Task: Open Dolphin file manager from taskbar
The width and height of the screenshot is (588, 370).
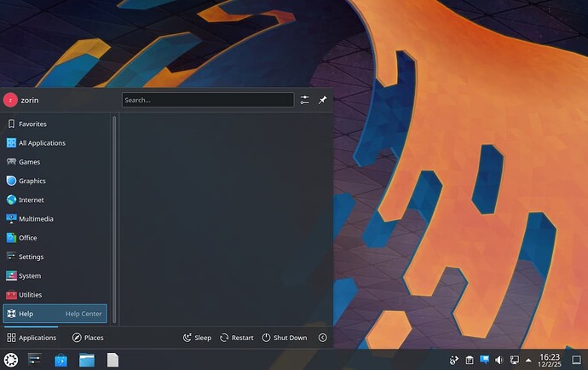Action: (86, 360)
